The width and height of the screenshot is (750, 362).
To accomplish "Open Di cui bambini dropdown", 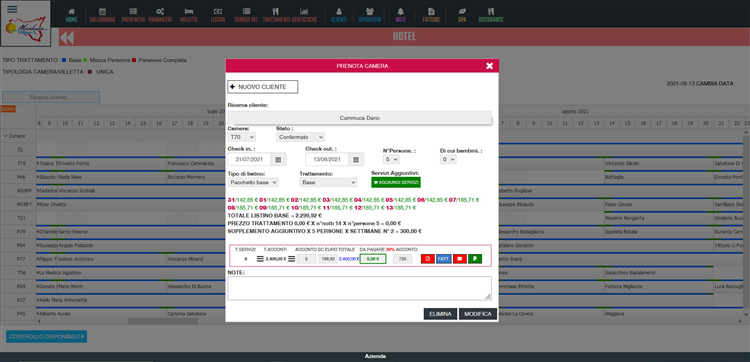I will click(448, 159).
